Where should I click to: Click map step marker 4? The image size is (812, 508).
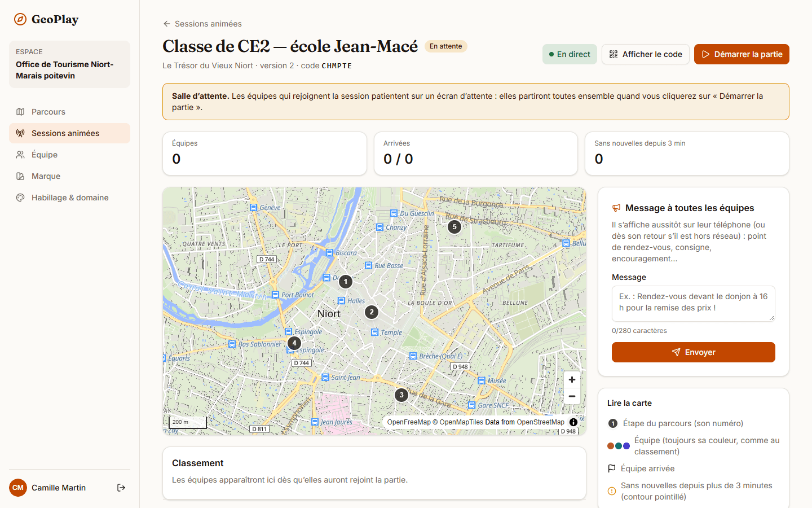point(294,343)
